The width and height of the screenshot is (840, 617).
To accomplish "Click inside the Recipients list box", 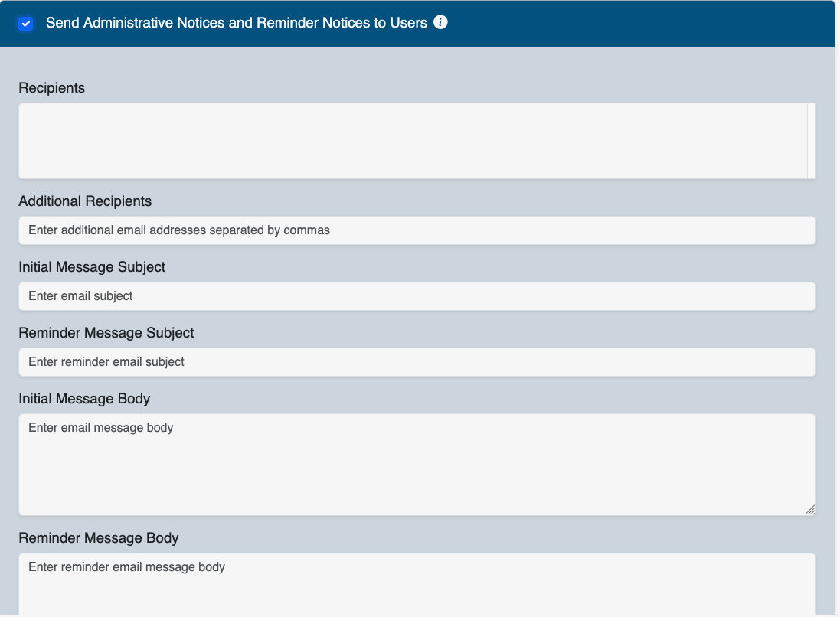I will [x=412, y=141].
